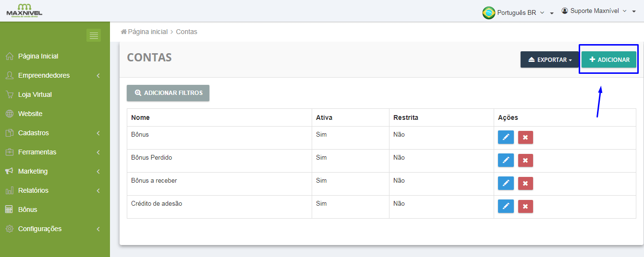Viewport: 644px width, 257px height.
Task: Open the Suporte Maxnível user menu
Action: 595,11
